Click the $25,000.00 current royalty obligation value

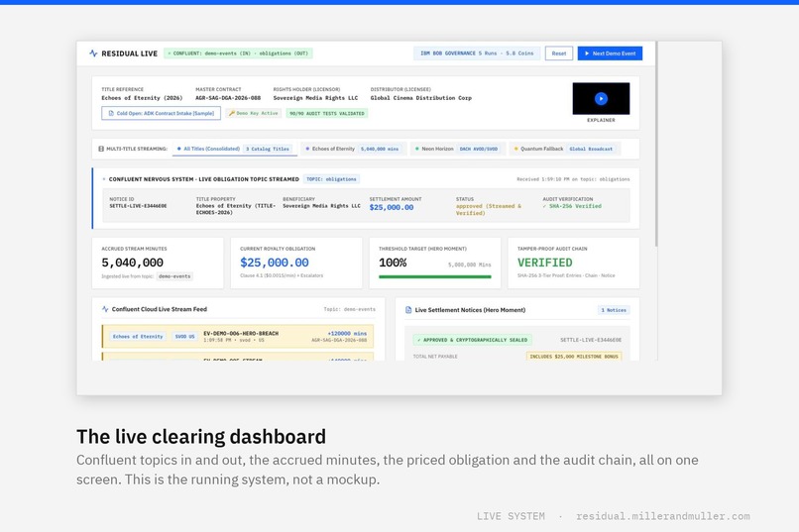pyautogui.click(x=275, y=263)
